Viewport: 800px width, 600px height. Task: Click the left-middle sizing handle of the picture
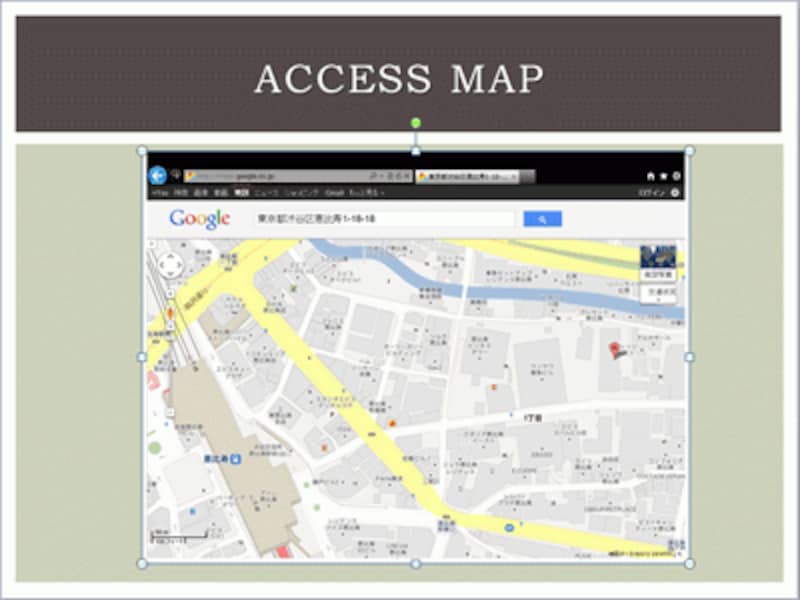pyautogui.click(x=142, y=357)
